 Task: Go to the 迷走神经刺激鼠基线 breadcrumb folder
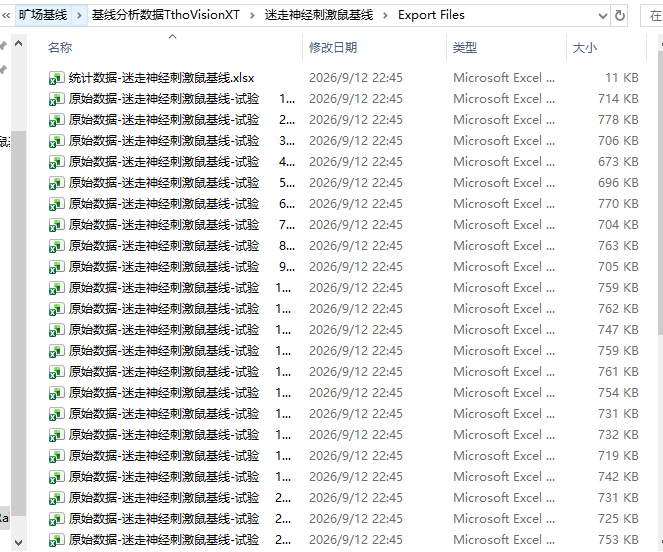pyautogui.click(x=319, y=15)
